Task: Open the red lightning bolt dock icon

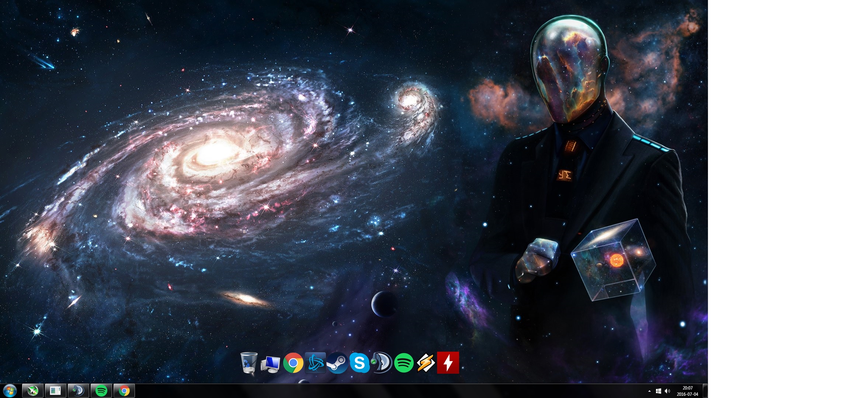Action: click(x=448, y=363)
